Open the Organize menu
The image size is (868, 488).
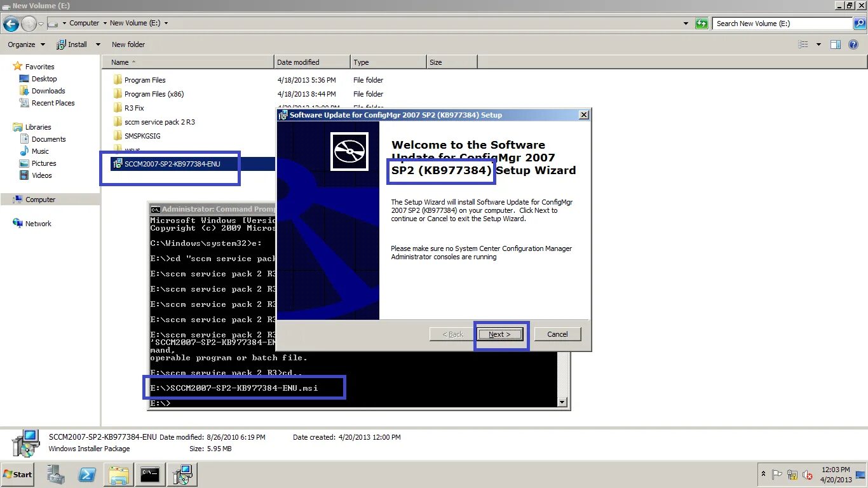pyautogui.click(x=26, y=44)
